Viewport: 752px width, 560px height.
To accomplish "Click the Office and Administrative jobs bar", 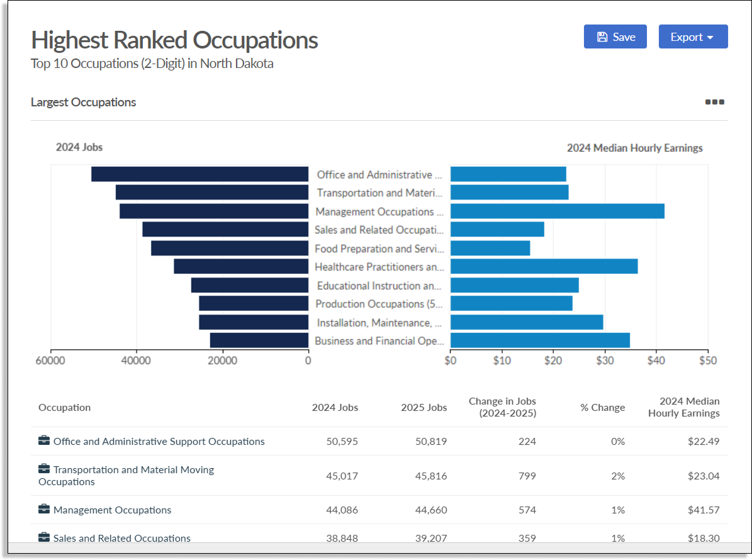I will [x=199, y=174].
